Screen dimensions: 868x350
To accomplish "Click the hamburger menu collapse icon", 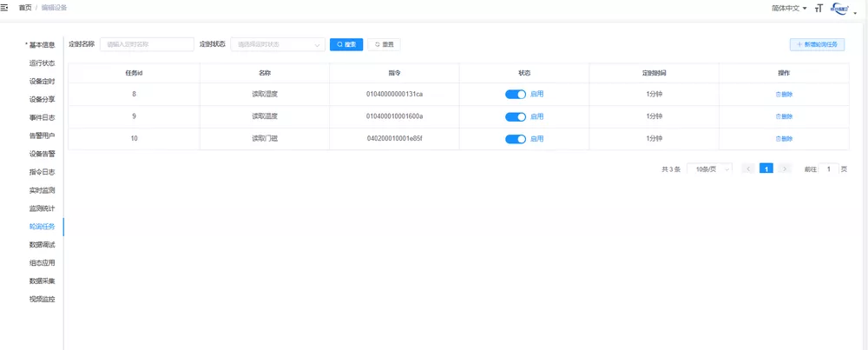I will point(5,7).
